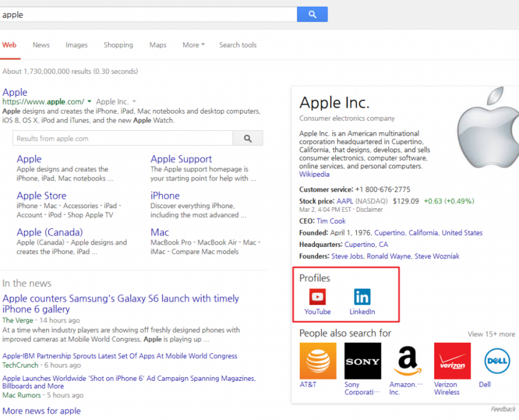Viewport: 519px width, 420px height.
Task: Open the top Apple result title
Action: coord(15,92)
